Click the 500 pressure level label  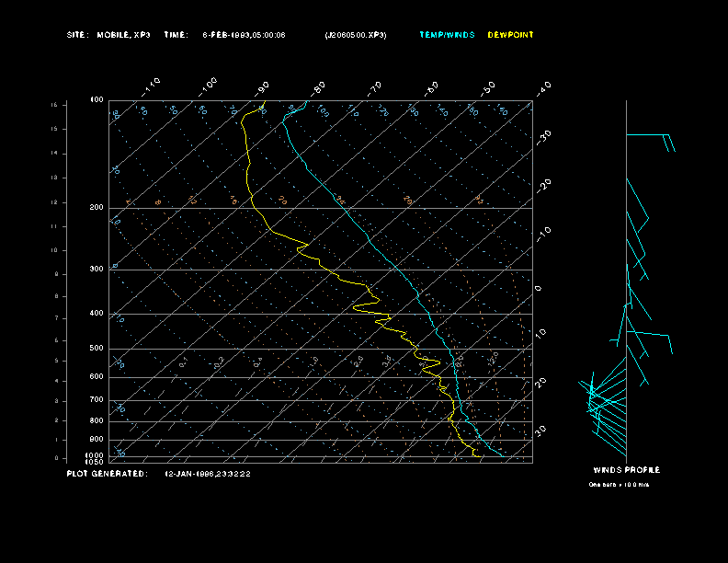pyautogui.click(x=97, y=348)
